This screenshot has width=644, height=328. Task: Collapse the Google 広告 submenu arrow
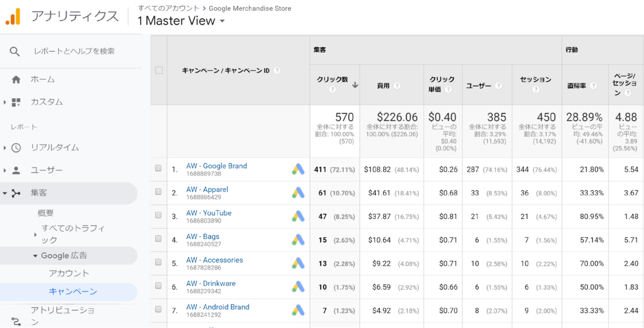click(x=35, y=256)
